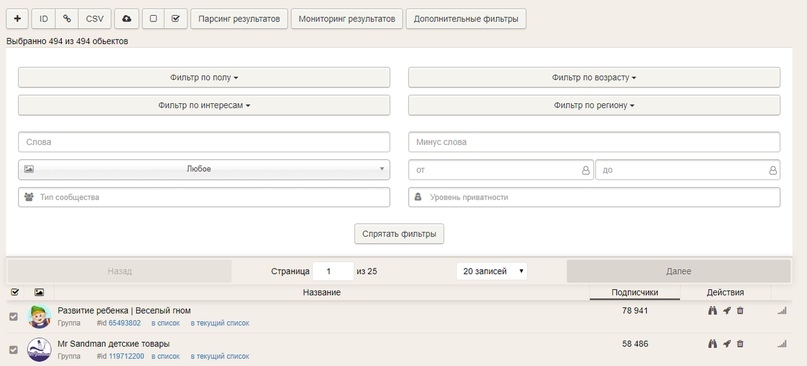
Task: Click subscriber count 78 941
Action: 635,310
